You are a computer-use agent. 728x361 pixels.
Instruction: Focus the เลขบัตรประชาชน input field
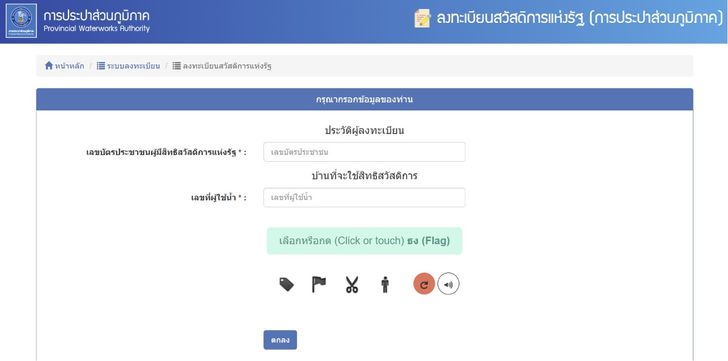click(x=364, y=152)
